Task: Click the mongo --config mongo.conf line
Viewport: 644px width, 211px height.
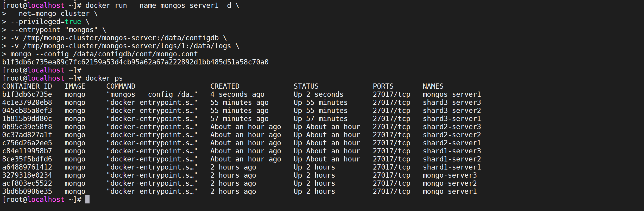Action: [100, 54]
